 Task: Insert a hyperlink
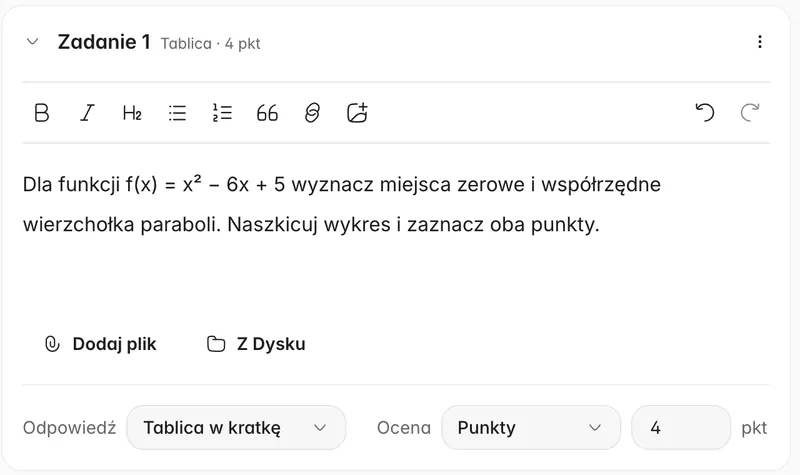pos(312,113)
